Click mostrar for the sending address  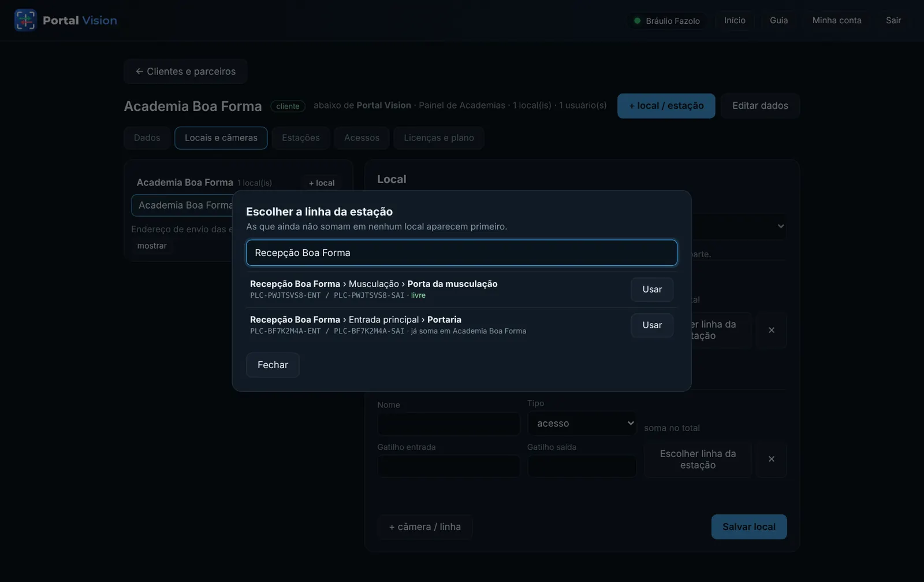click(x=152, y=246)
